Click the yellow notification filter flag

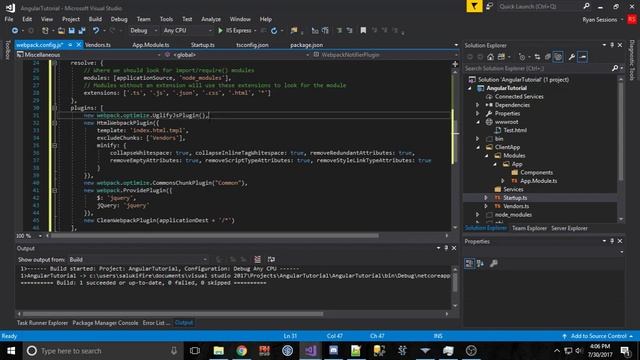pyautogui.click(x=474, y=6)
